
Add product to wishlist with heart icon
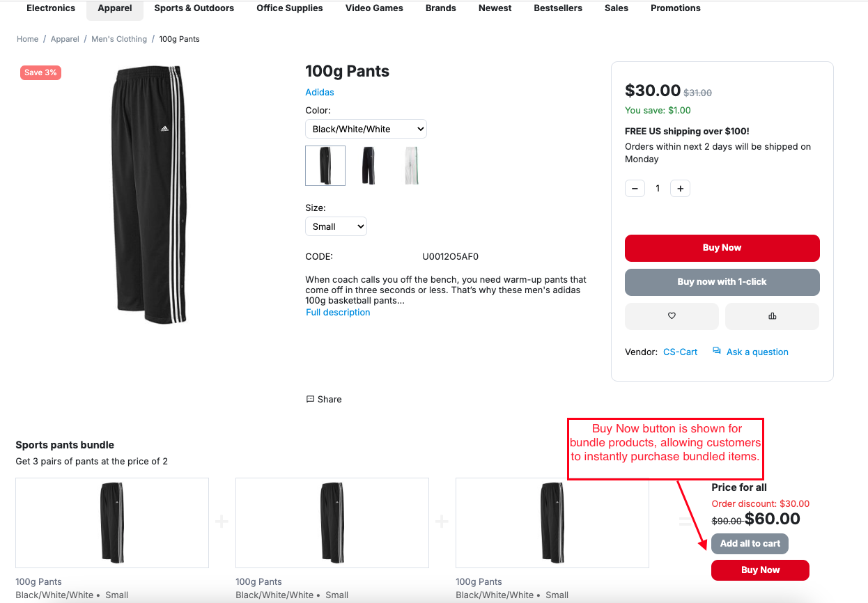[x=672, y=316]
